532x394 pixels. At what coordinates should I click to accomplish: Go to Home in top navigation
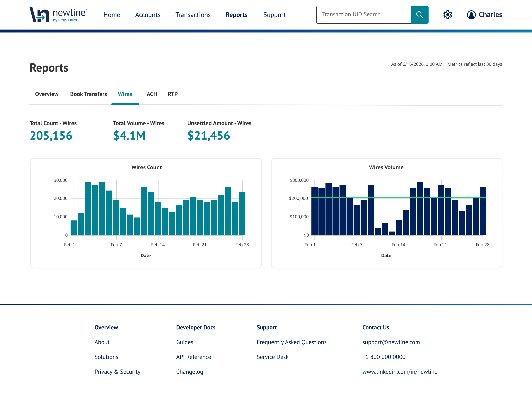point(112,15)
